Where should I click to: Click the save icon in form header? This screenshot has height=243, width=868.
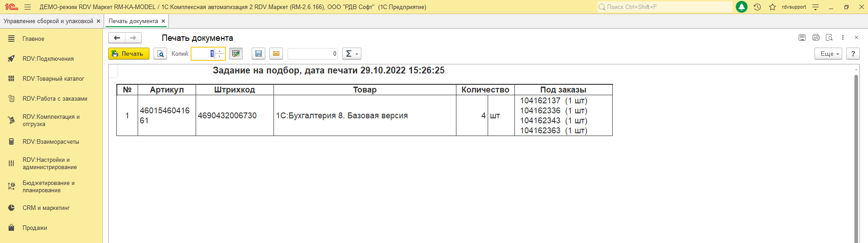[x=802, y=38]
